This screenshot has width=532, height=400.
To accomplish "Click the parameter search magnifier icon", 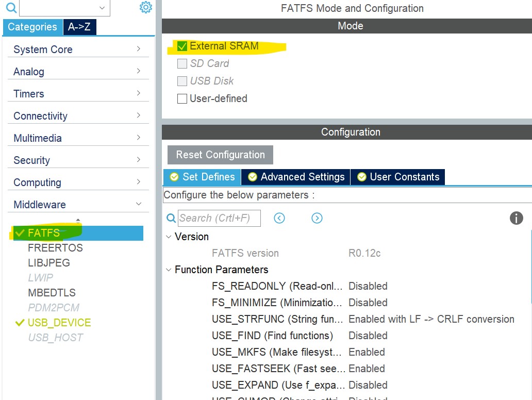I will (x=171, y=218).
